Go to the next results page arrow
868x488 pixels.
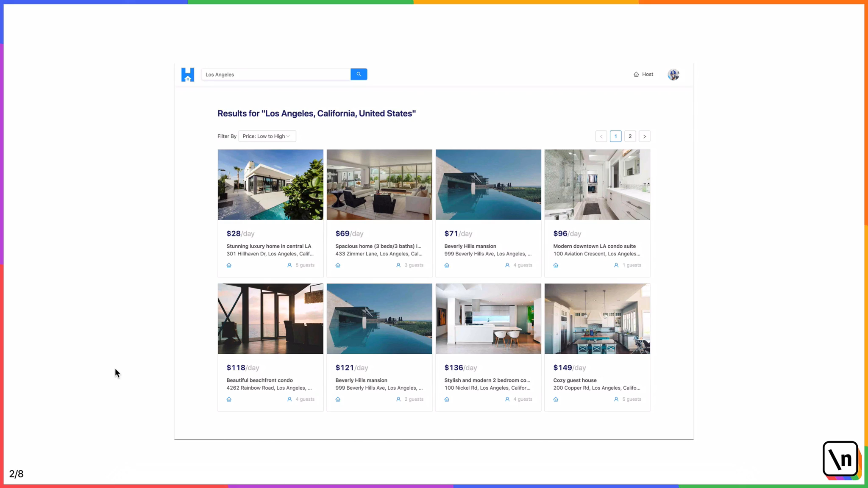[x=644, y=136]
